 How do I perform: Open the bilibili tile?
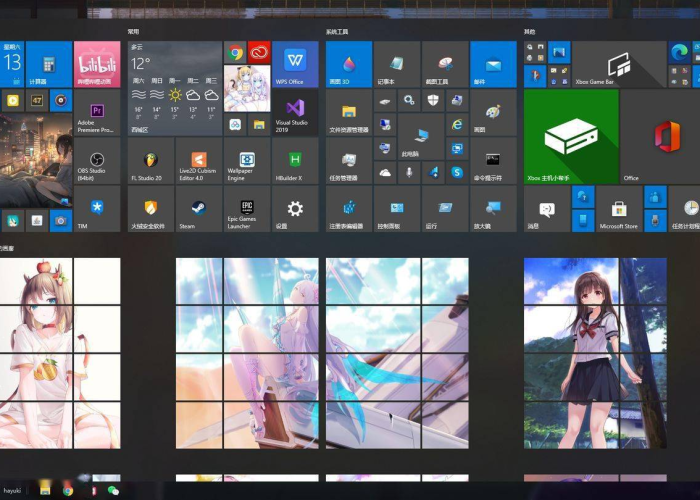(x=97, y=64)
